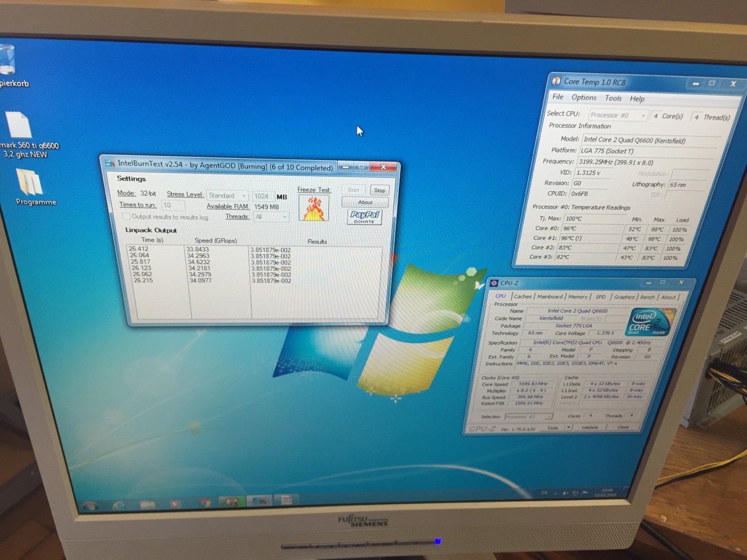Switch to the SPD tab in CPU-Z
Viewport: 747px width, 560px height.
pyautogui.click(x=601, y=297)
